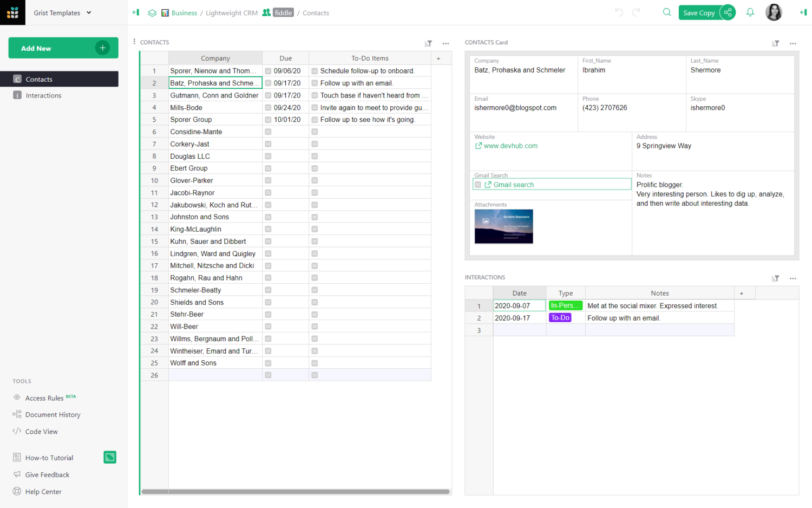This screenshot has height=508, width=812.
Task: Open Access Rules settings
Action: point(44,398)
